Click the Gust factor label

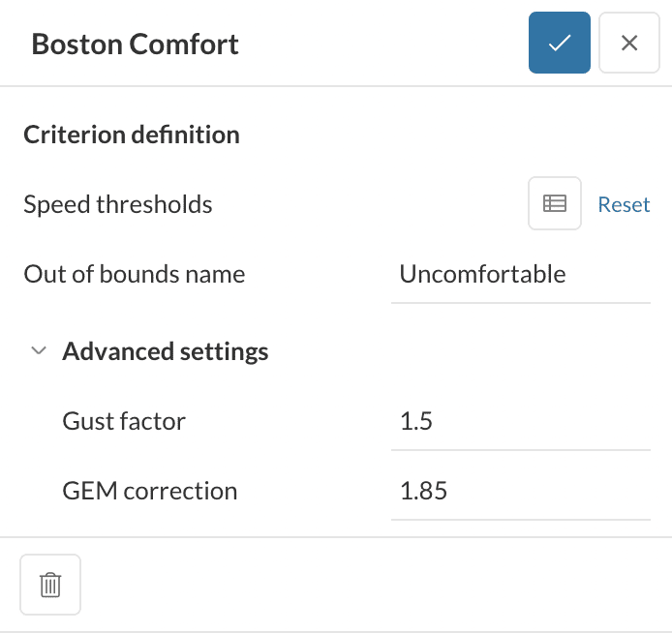[124, 421]
